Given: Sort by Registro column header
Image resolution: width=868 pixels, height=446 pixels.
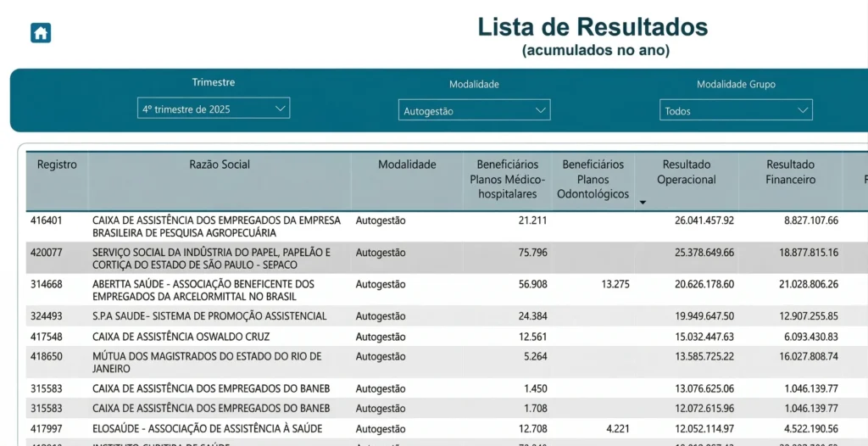Looking at the screenshot, I should pyautogui.click(x=57, y=164).
